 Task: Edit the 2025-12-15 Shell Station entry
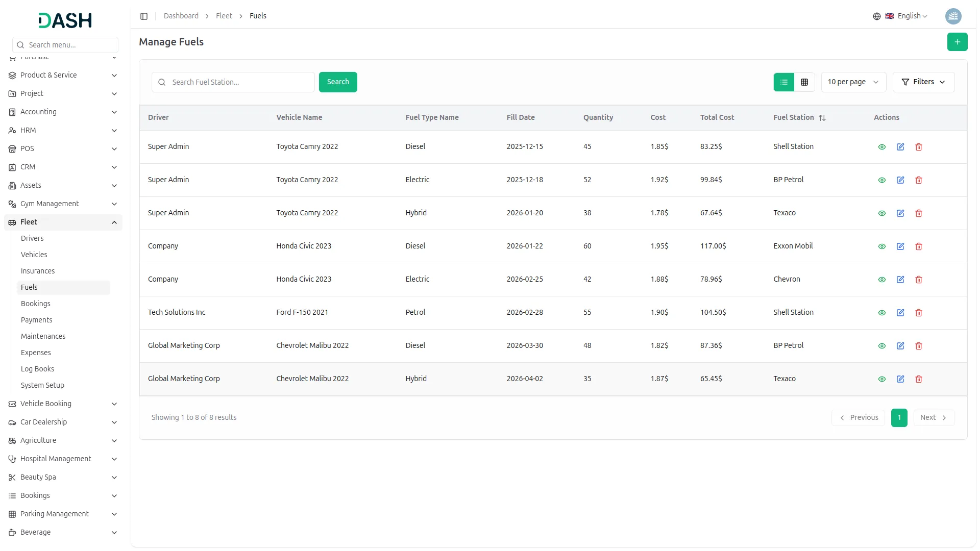(x=900, y=147)
